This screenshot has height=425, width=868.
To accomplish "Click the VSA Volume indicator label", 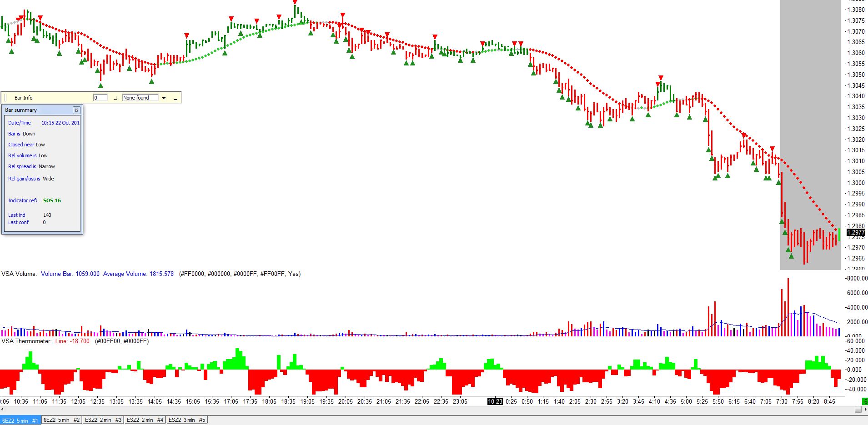I will (x=19, y=274).
